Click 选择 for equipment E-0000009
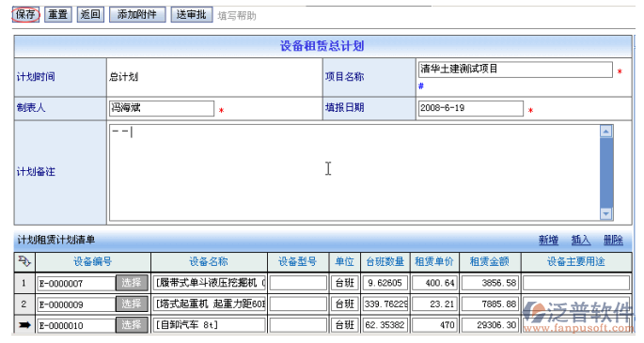644x343 pixels. pyautogui.click(x=132, y=304)
